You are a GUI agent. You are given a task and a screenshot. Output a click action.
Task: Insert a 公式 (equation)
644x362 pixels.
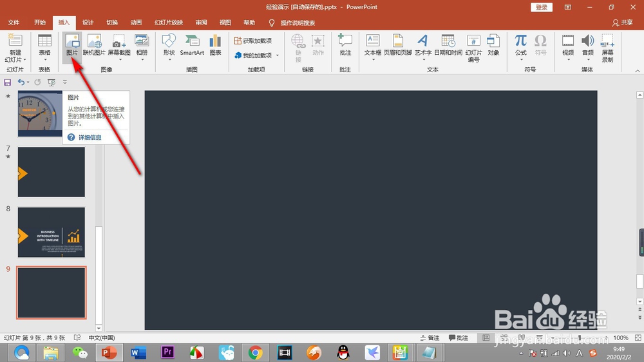click(x=521, y=45)
